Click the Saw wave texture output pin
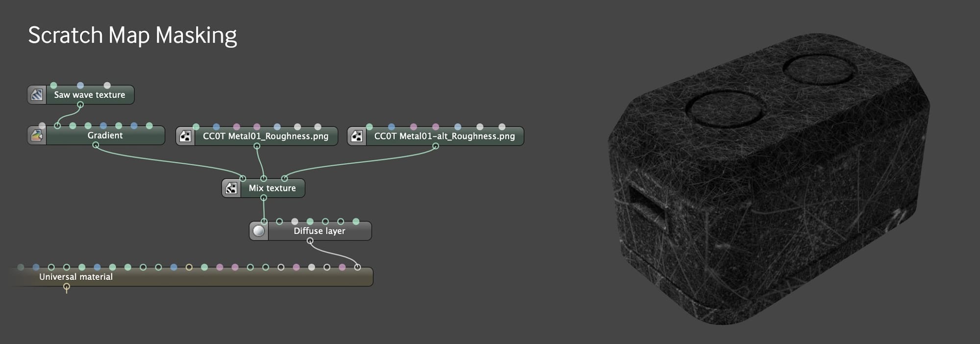Viewport: 980px width, 344px height. pyautogui.click(x=80, y=105)
